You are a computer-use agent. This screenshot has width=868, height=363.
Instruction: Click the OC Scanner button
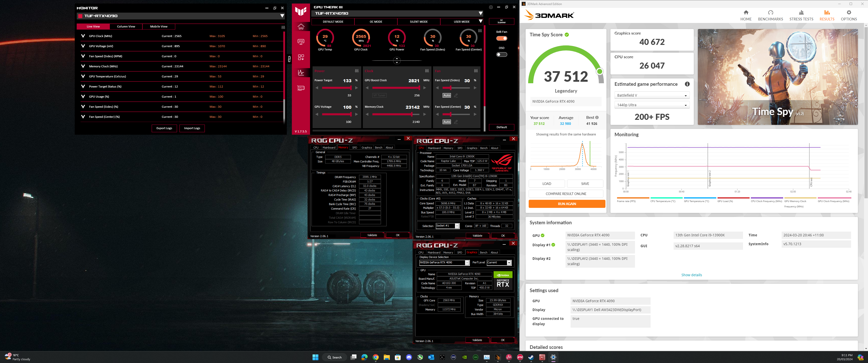pyautogui.click(x=501, y=21)
